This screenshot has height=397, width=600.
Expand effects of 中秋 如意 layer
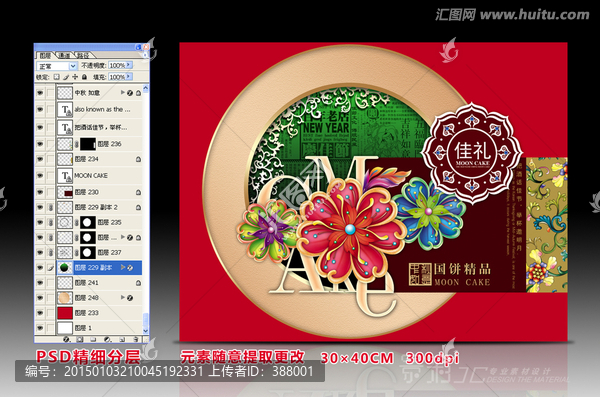(x=123, y=92)
